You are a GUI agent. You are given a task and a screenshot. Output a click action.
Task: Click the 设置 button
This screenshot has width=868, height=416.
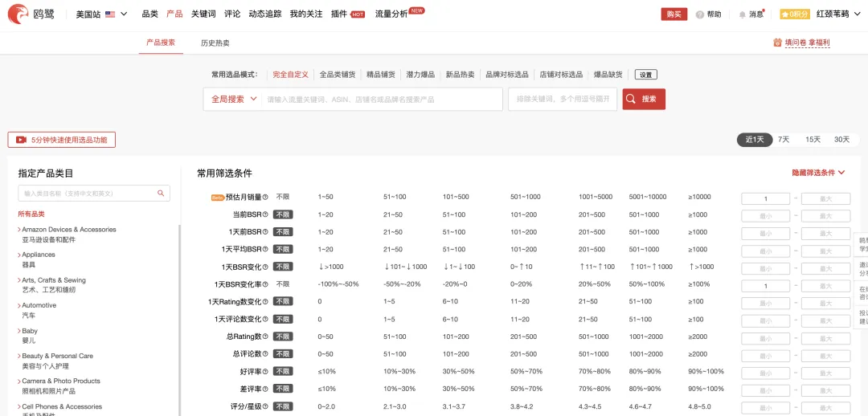(646, 75)
